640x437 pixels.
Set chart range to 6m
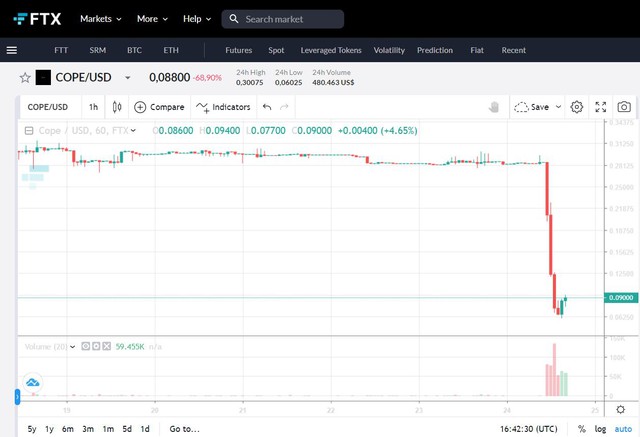[68, 429]
